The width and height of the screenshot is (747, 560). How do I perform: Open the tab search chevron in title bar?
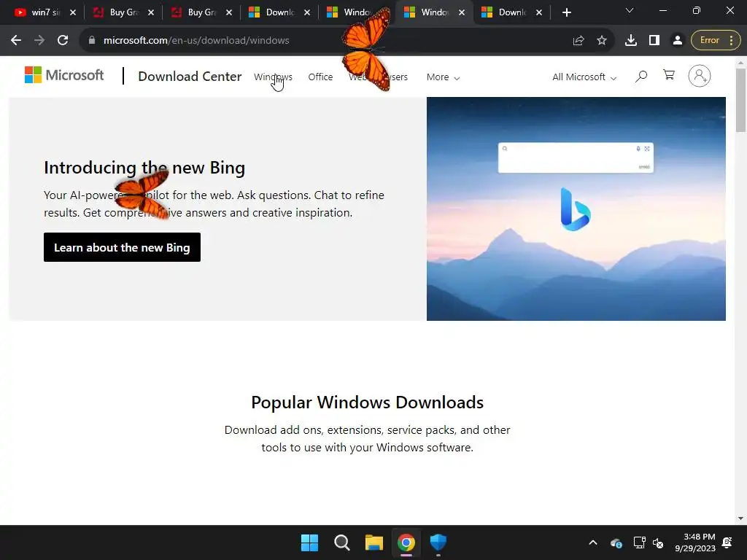[x=630, y=10]
